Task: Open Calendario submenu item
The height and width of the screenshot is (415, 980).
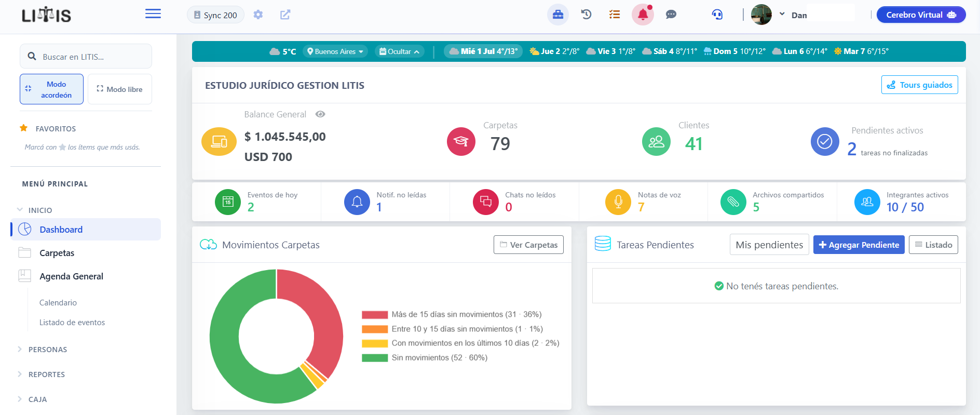Action: pyautogui.click(x=58, y=303)
